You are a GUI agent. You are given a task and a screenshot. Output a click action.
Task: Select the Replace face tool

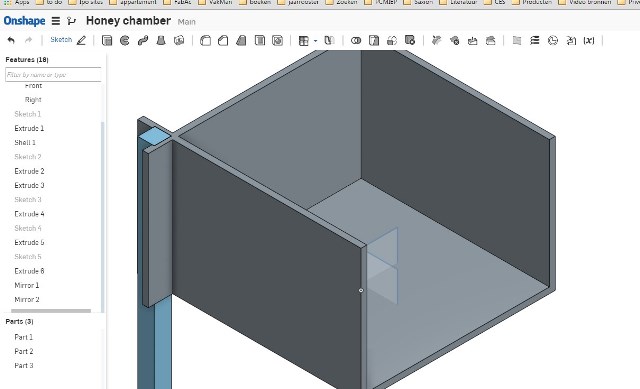(x=490, y=40)
